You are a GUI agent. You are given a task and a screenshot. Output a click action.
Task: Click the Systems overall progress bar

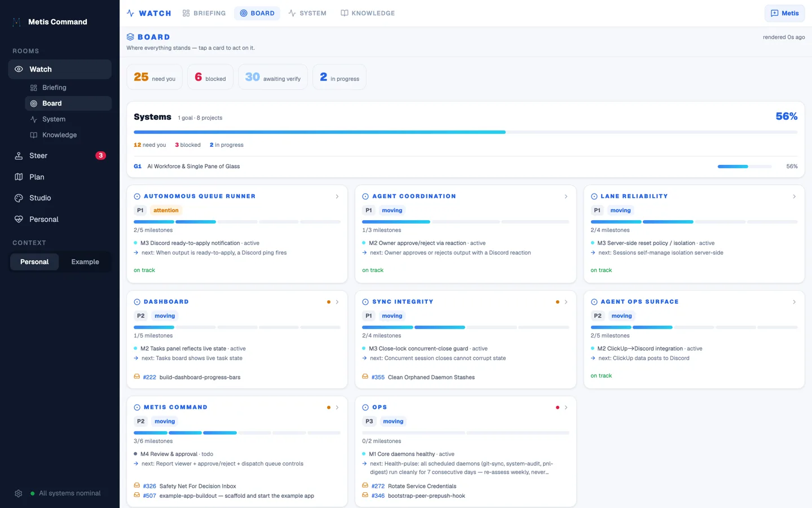(466, 132)
